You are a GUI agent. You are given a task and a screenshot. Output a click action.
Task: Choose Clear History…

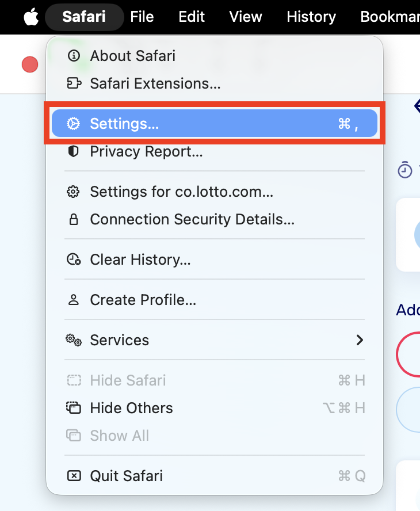(215, 260)
